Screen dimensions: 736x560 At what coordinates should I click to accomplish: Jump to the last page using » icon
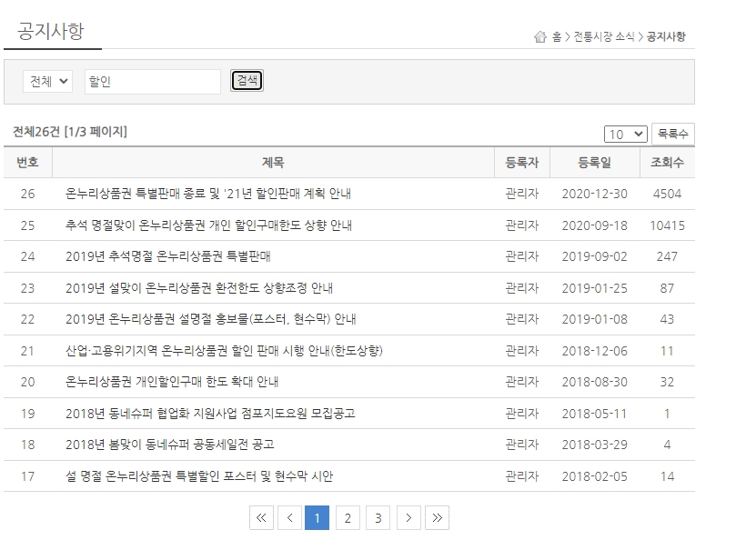[x=438, y=517]
